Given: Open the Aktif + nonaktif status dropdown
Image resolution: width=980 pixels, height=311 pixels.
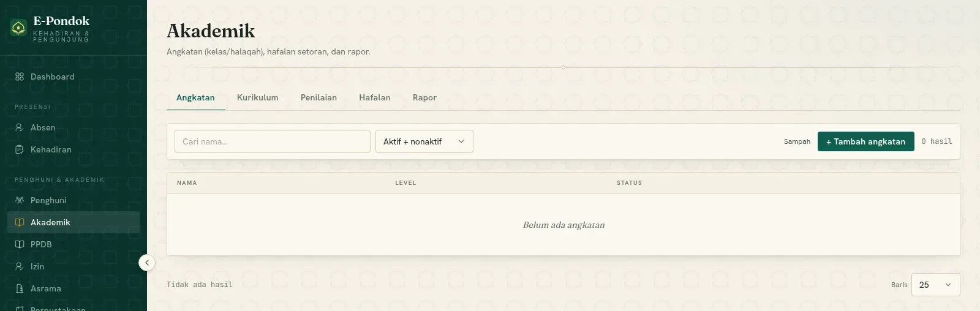Looking at the screenshot, I should [x=424, y=141].
